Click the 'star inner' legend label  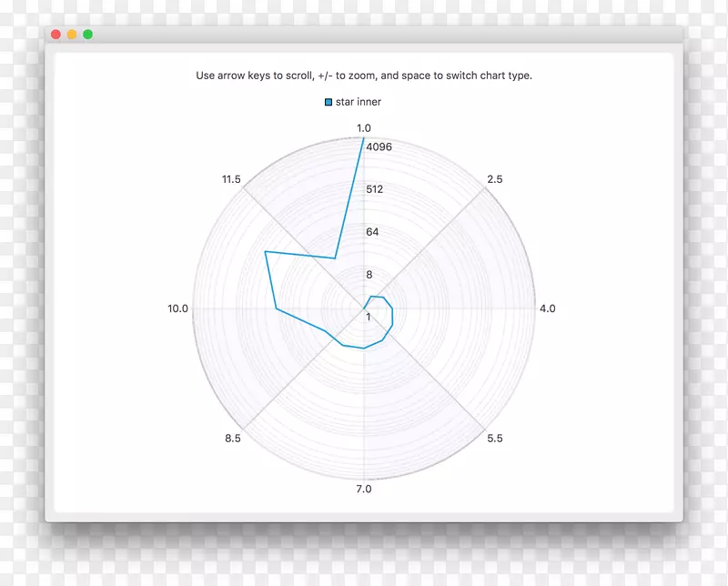pyautogui.click(x=359, y=102)
